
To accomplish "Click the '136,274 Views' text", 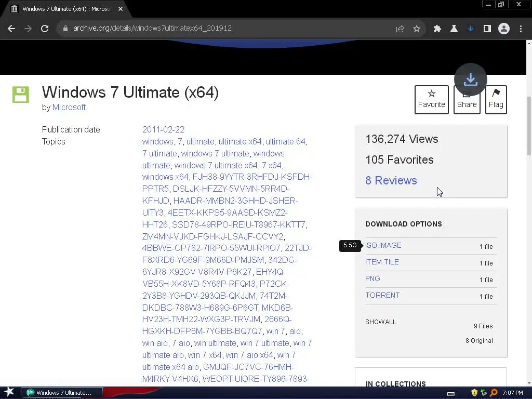I will pos(402,139).
